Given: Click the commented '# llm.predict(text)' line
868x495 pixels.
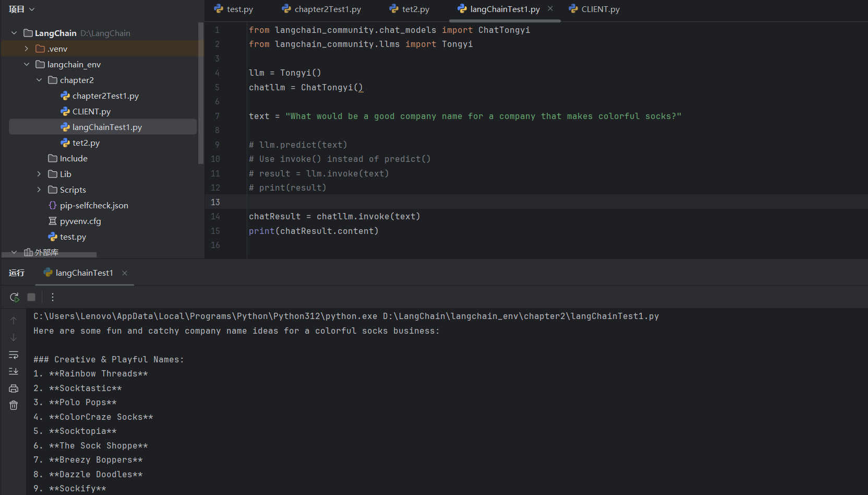Looking at the screenshot, I should click(x=298, y=145).
